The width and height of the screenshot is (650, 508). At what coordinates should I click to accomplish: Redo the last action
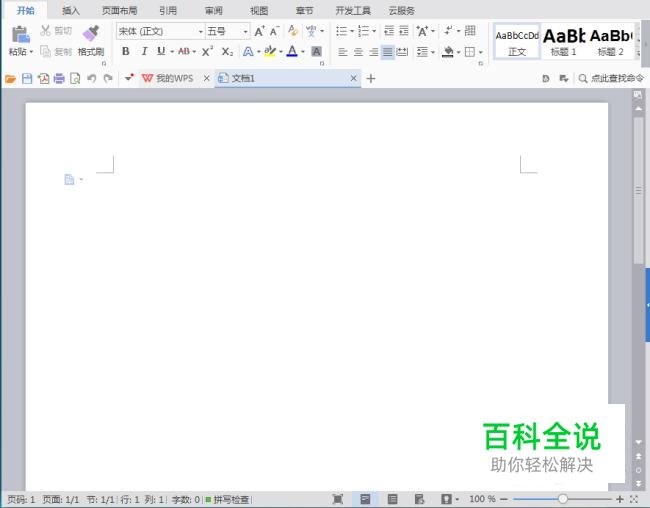(108, 78)
